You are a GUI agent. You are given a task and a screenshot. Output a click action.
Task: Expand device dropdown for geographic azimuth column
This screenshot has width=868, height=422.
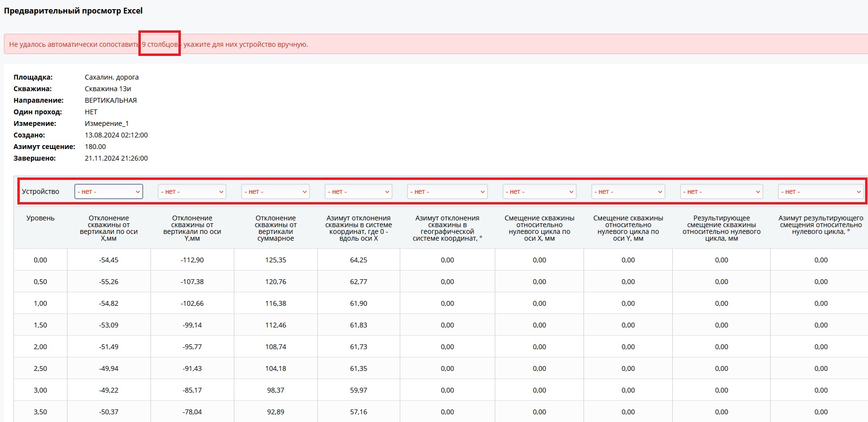pyautogui.click(x=447, y=192)
